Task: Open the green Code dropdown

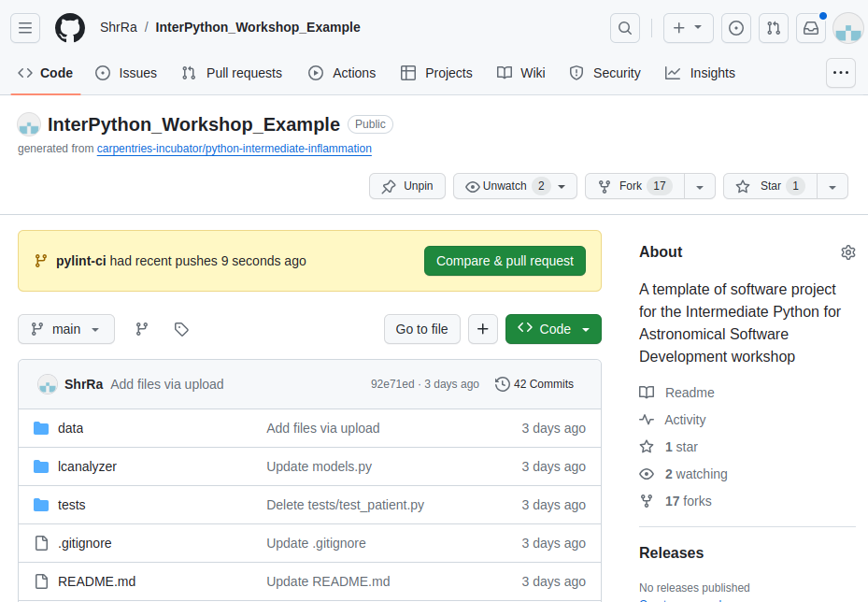Action: point(553,329)
